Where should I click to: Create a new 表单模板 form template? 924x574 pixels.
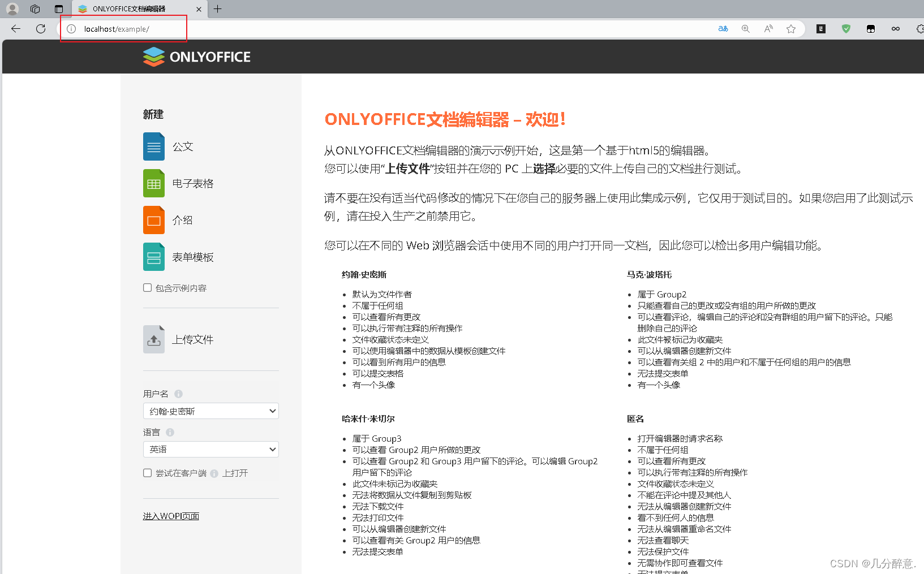(154, 257)
